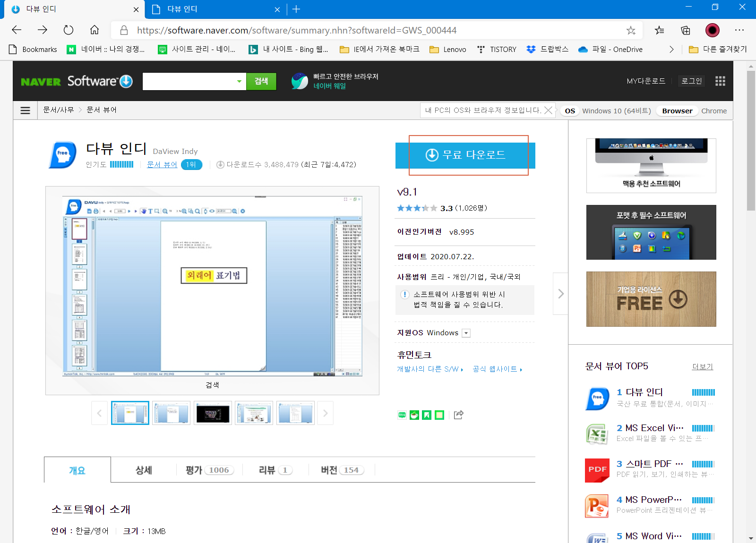Viewport: 756px width, 543px height.
Task: Switch to the 개요 tab
Action: 77,470
